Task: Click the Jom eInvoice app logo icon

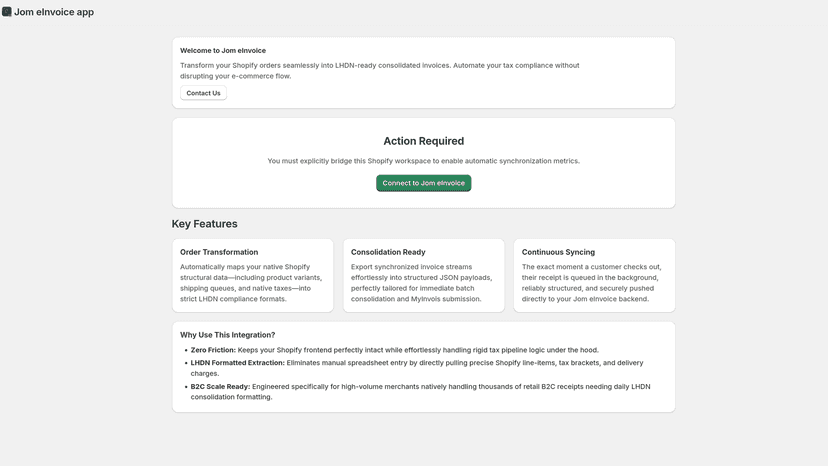Action: (x=7, y=12)
